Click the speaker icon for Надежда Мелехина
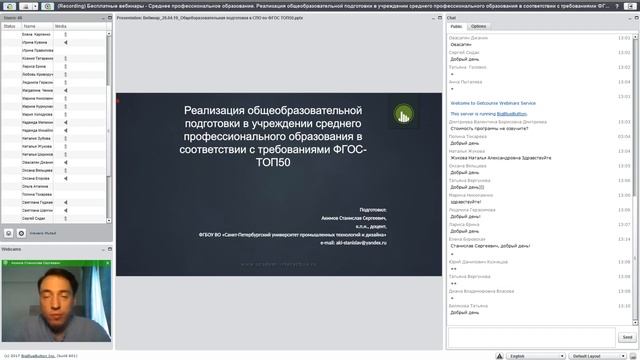The image size is (640, 360). point(65,122)
